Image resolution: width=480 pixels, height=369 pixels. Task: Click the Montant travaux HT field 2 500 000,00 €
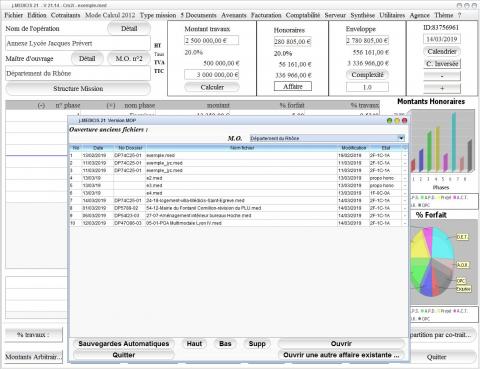211,40
